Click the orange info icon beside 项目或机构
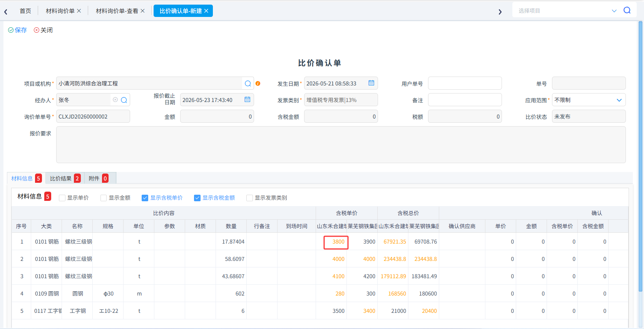This screenshot has height=329, width=644. 258,84
